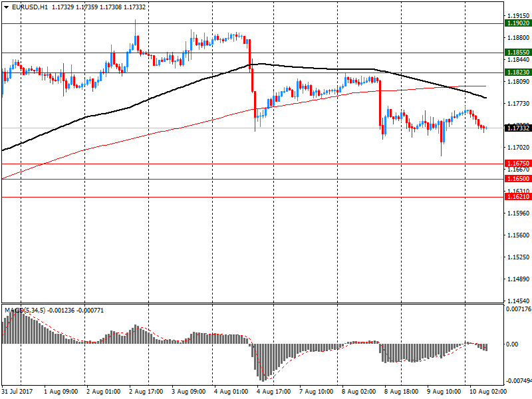532x399 pixels.
Task: Click the 2 Aug 01:00 time label
Action: point(103,392)
